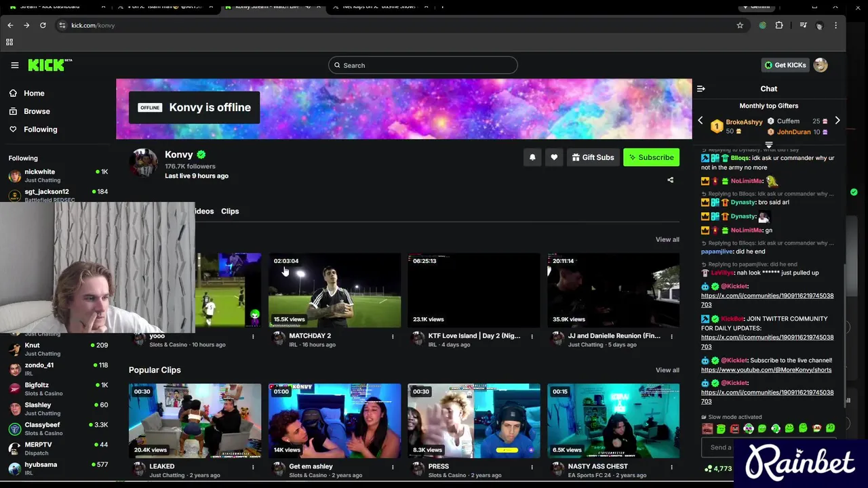868x488 pixels.
Task: Open Classybeef's channel in sidebar
Action: (58, 428)
